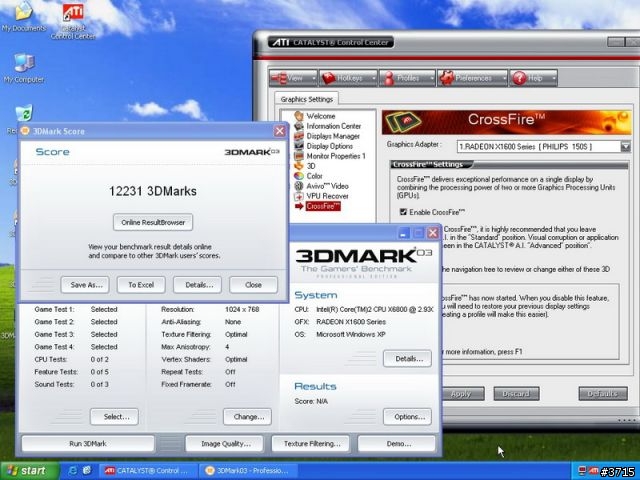Viewport: 640px width, 480px height.
Task: Select the Welcome tree icon
Action: [299, 116]
